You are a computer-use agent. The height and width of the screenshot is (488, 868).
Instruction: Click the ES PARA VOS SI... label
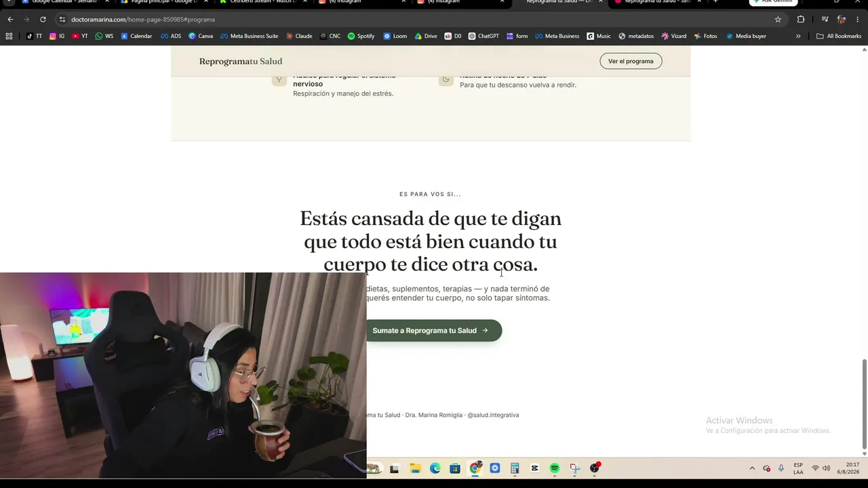(431, 195)
